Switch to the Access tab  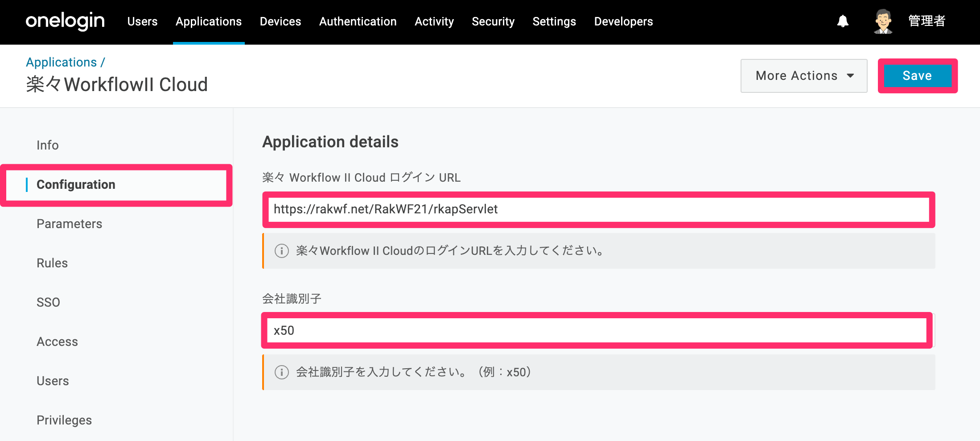point(58,341)
